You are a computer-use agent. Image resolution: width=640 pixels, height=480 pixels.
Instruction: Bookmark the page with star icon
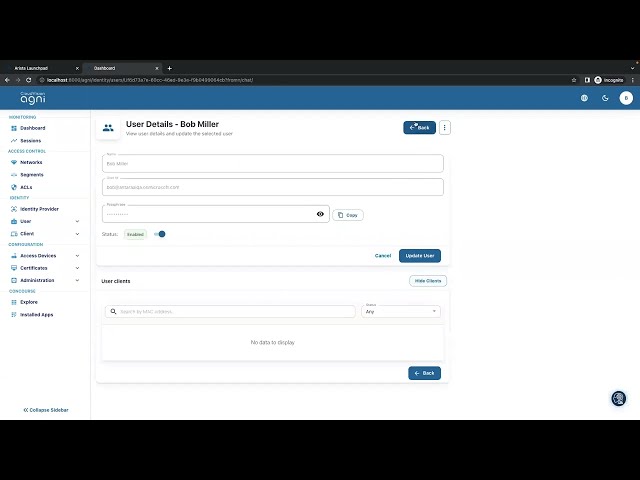pyautogui.click(x=574, y=80)
